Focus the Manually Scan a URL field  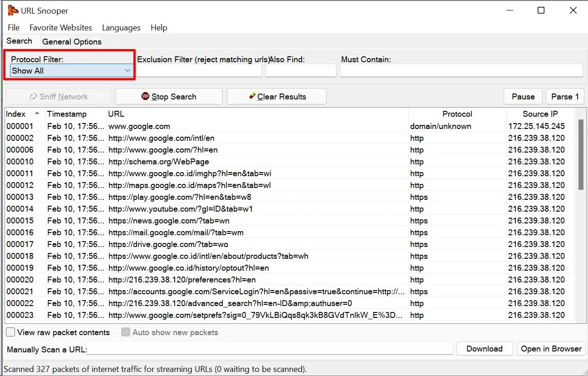(270, 349)
